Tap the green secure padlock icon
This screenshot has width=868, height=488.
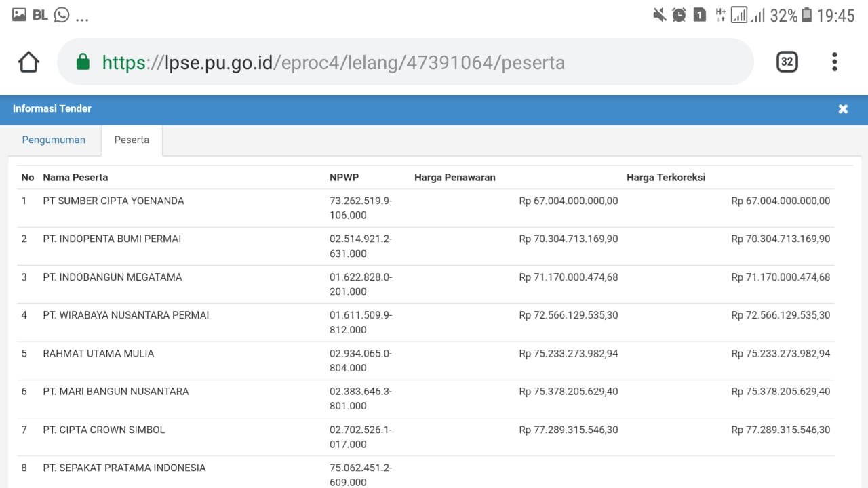pos(83,62)
